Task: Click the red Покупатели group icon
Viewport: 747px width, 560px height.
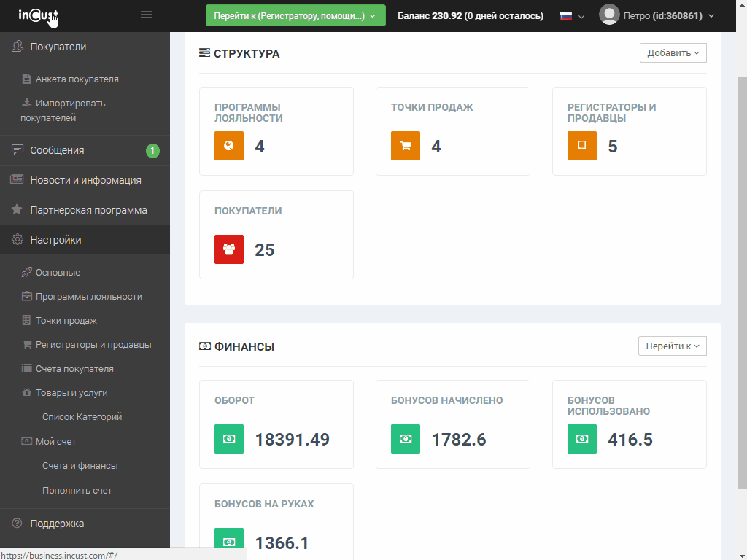Action: point(228,249)
